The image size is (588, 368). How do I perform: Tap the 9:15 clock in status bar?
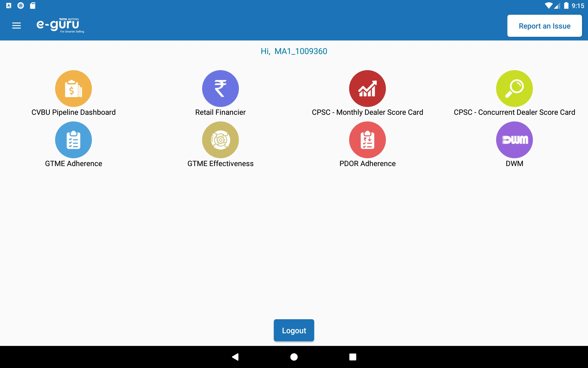pos(578,6)
